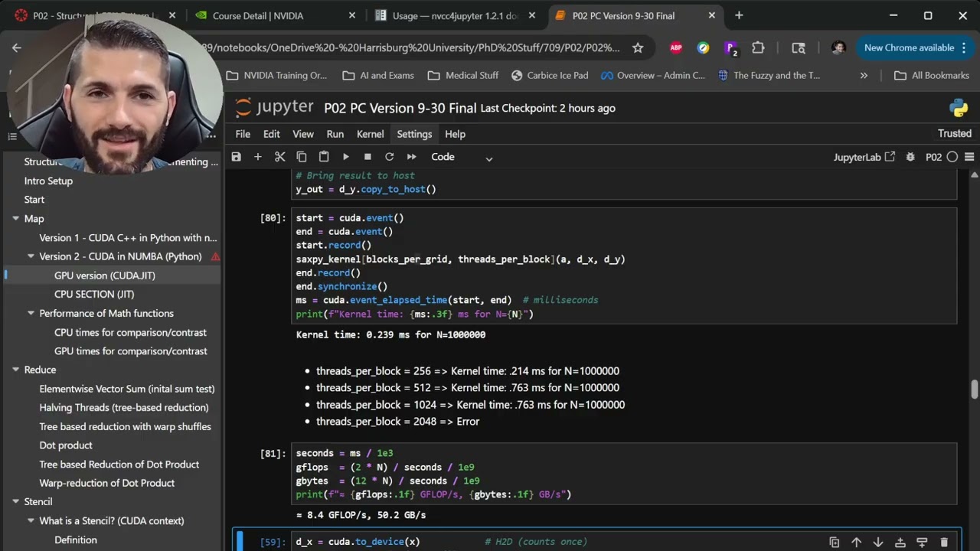
Task: Move active cell down arrow
Action: [878, 542]
